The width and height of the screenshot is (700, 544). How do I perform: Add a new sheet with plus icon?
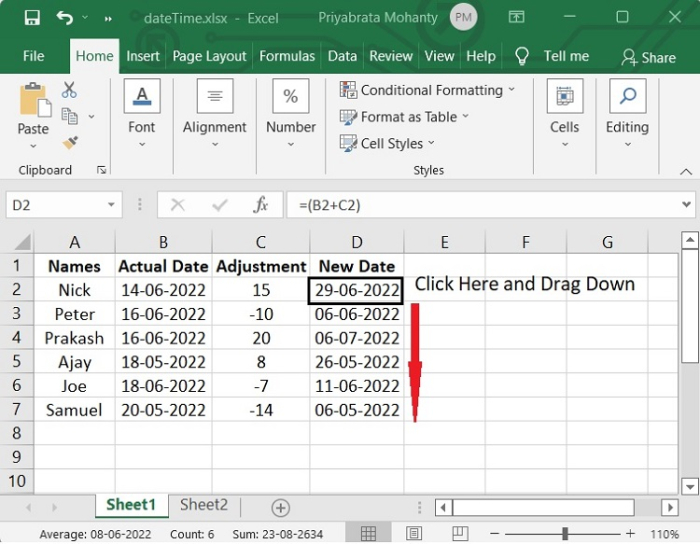(281, 507)
